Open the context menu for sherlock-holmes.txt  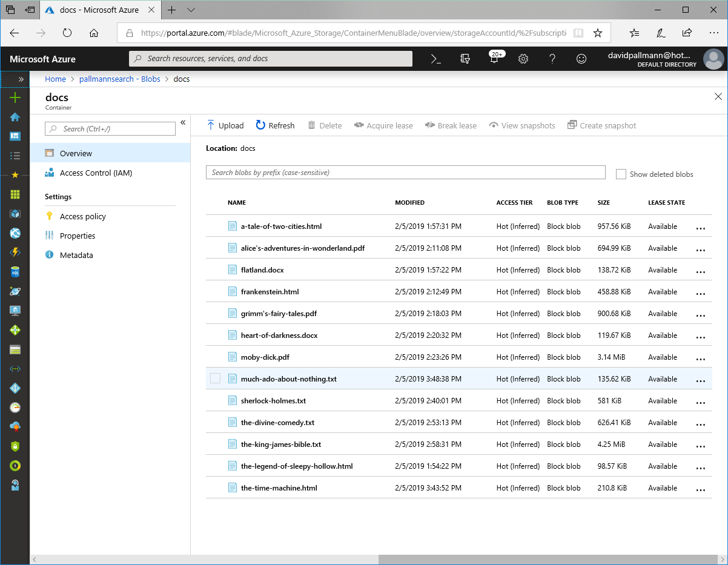point(701,401)
